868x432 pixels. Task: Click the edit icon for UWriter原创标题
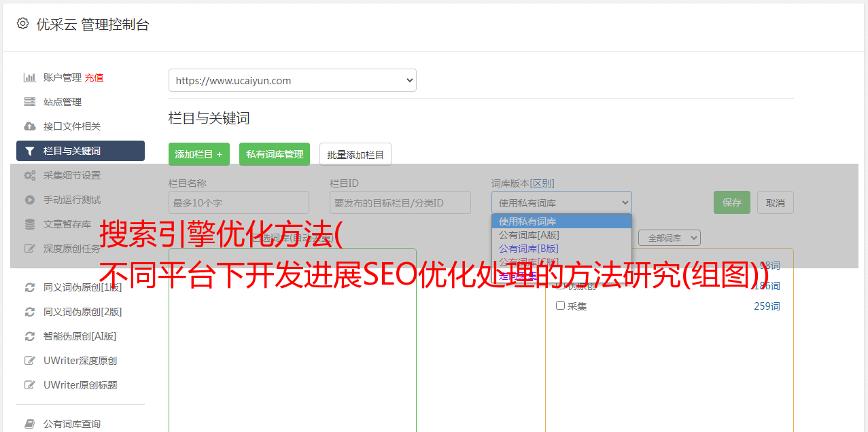point(29,385)
